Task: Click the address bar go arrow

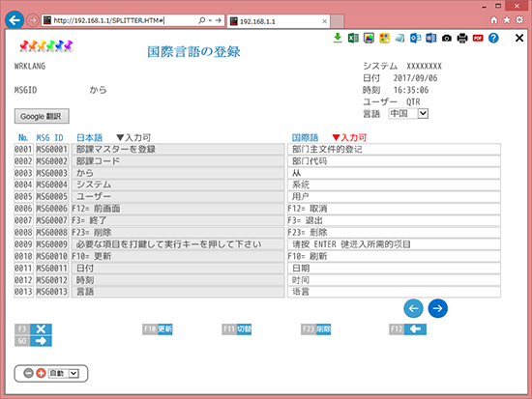Action: (219, 20)
